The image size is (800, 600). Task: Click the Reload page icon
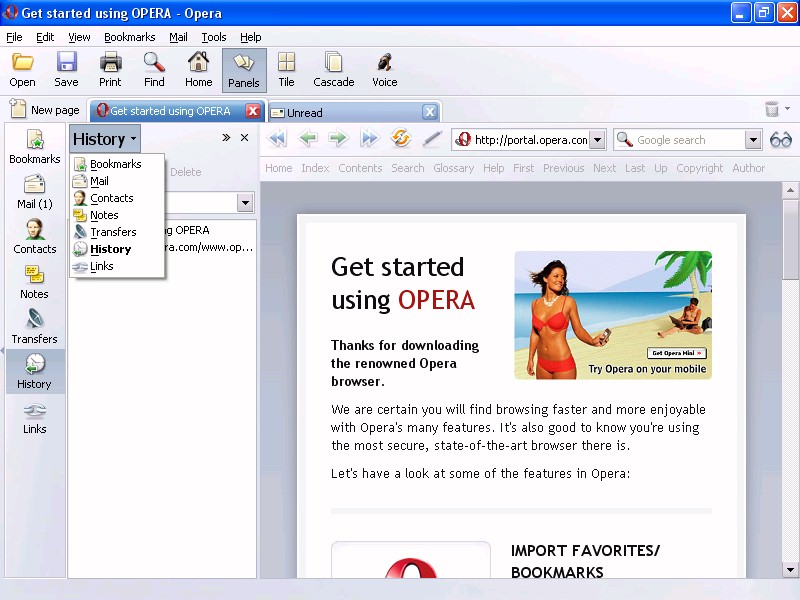[x=401, y=140]
